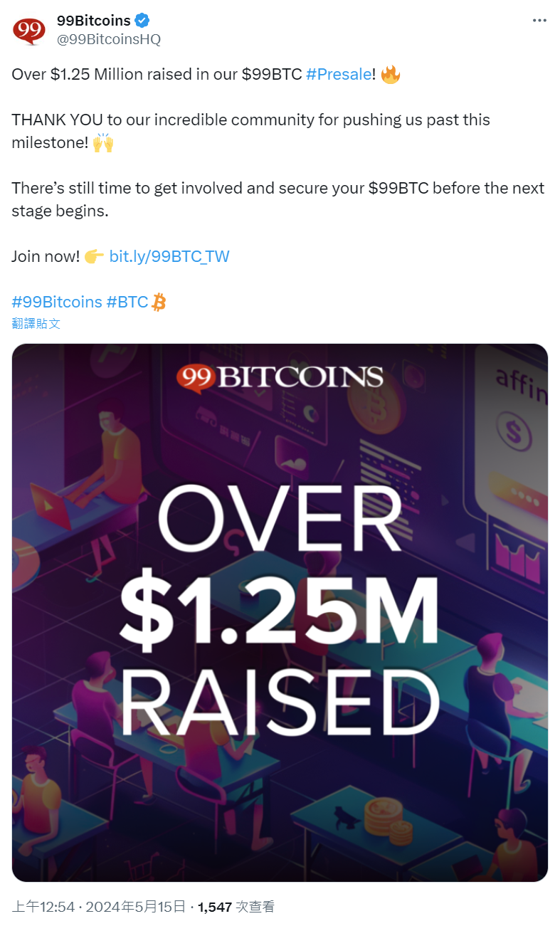Click the 99 Bitcoins logo inside the image
The image size is (560, 926).
(x=280, y=377)
